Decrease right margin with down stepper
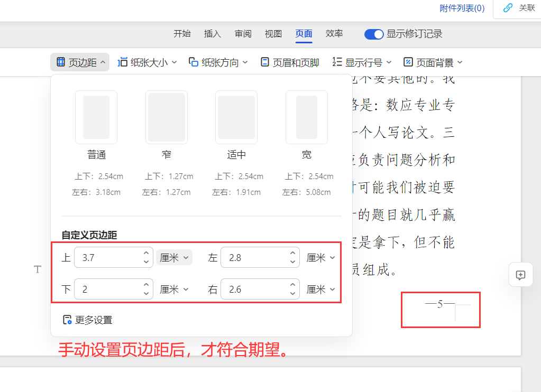 pos(293,294)
